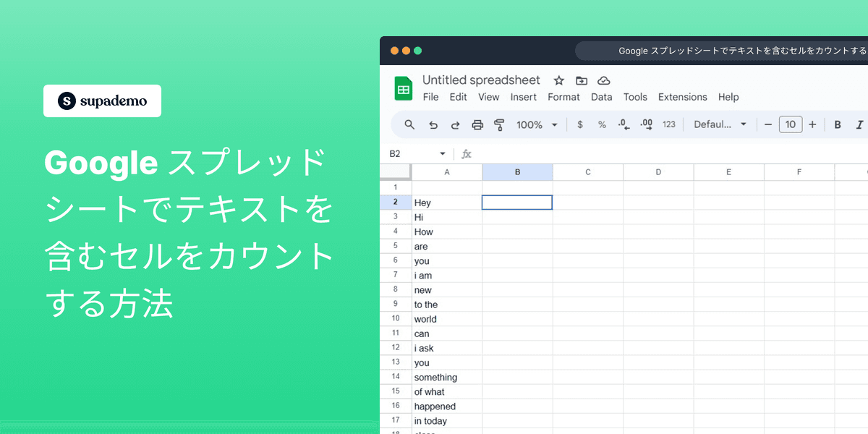Decrease decimal places
868x434 pixels.
(x=623, y=124)
